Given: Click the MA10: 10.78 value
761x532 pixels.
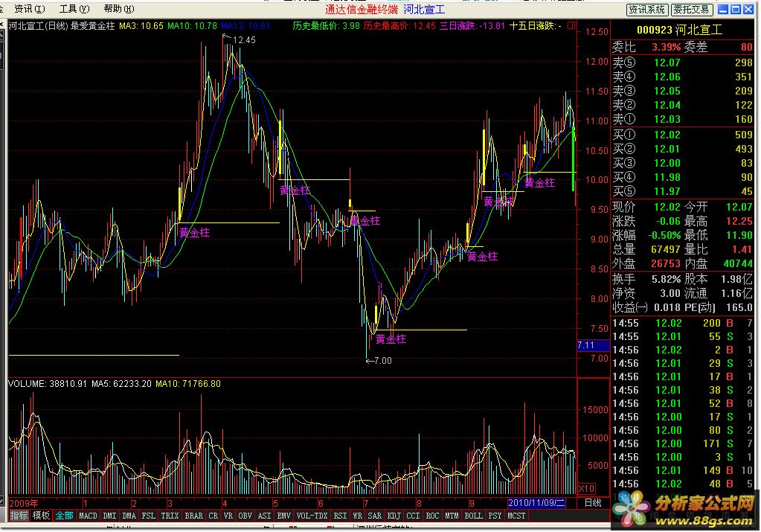Looking at the screenshot, I should 192,26.
